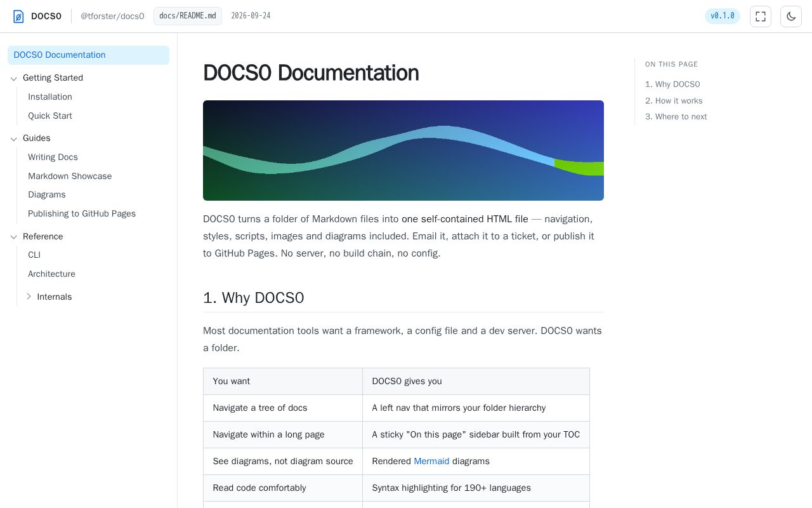
Task: Open the Diagrams guide
Action: click(x=47, y=194)
